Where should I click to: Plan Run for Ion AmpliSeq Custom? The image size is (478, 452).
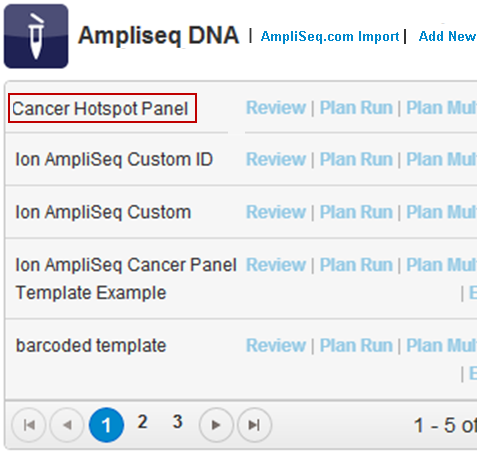(356, 212)
